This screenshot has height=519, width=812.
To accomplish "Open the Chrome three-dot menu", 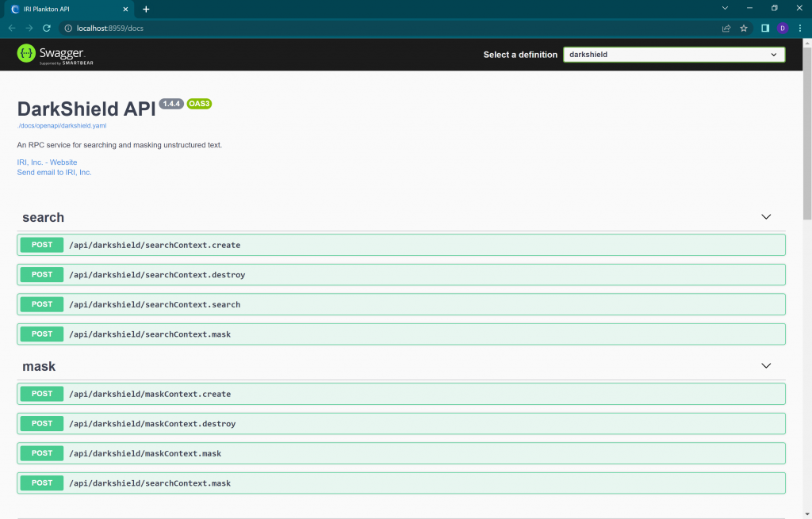I will (x=802, y=27).
